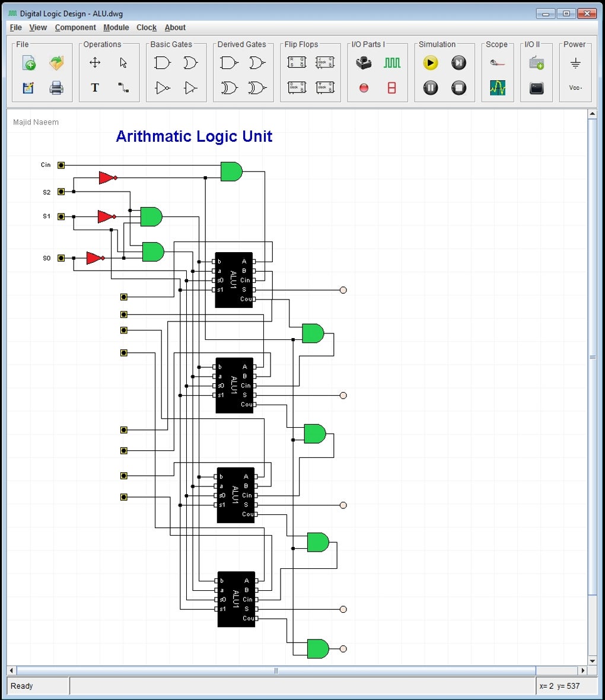This screenshot has height=700, width=605.
Task: Open the Clock menu
Action: [146, 27]
